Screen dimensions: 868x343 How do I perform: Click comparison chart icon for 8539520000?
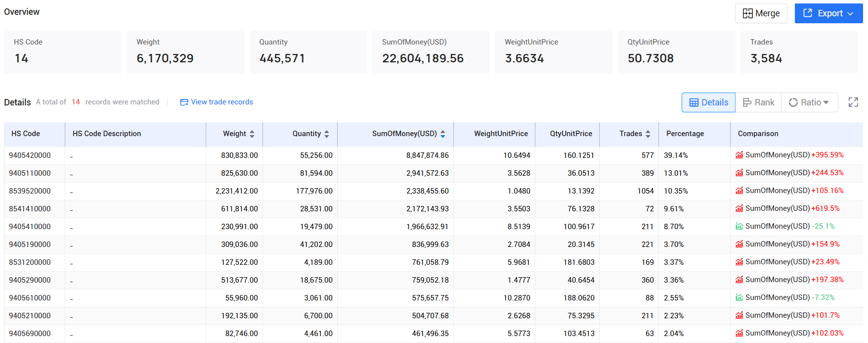point(739,191)
